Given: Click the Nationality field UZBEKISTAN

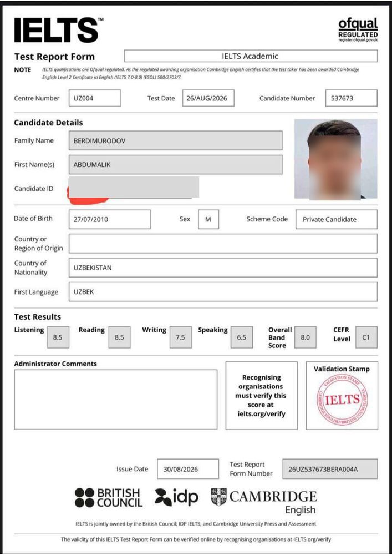Looking at the screenshot, I should 223,268.
